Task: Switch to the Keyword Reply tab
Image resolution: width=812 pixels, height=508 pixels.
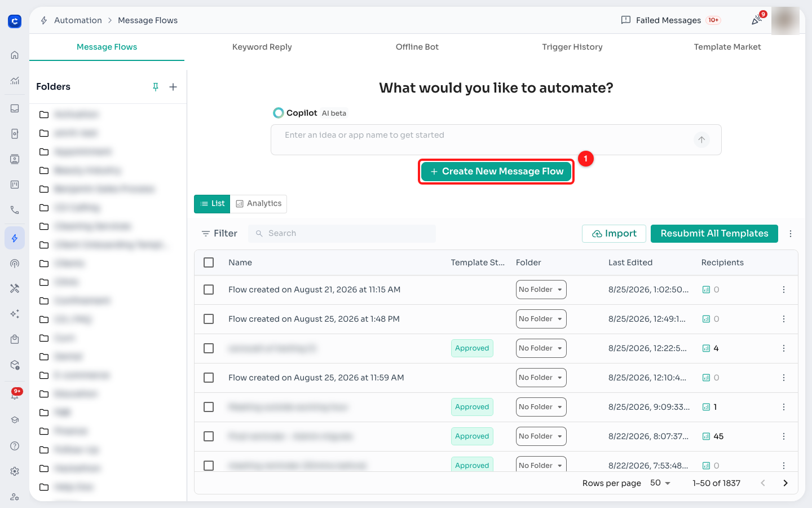Action: 262,47
